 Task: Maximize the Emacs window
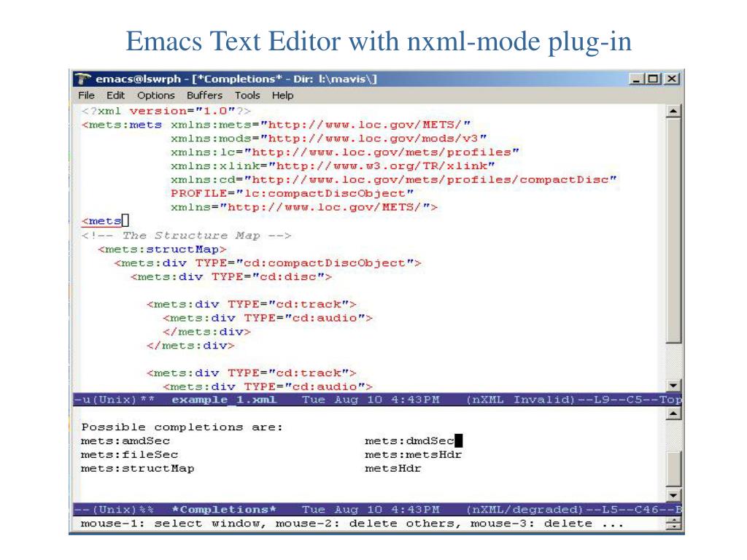coord(653,79)
